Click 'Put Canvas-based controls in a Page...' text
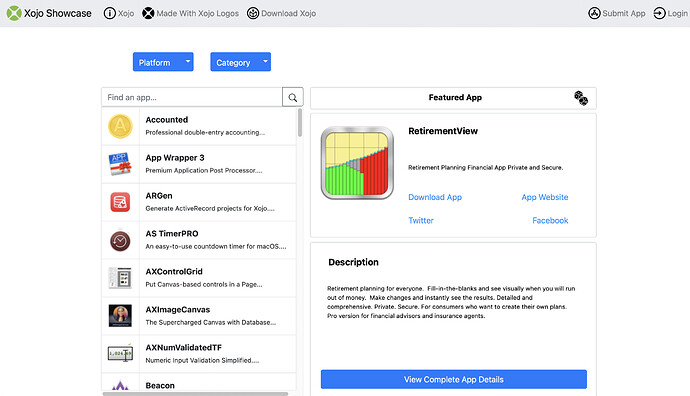 204,284
